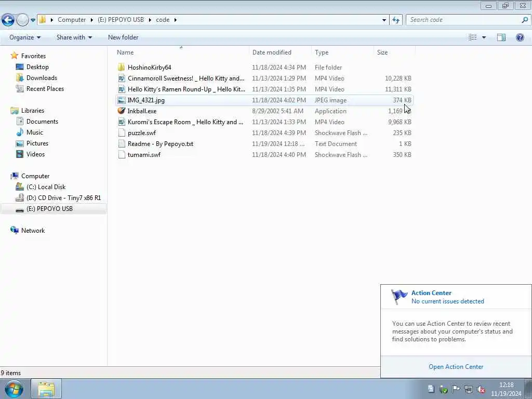The width and height of the screenshot is (532, 399).
Task: Select Computer in the address breadcrumb
Action: point(72,20)
